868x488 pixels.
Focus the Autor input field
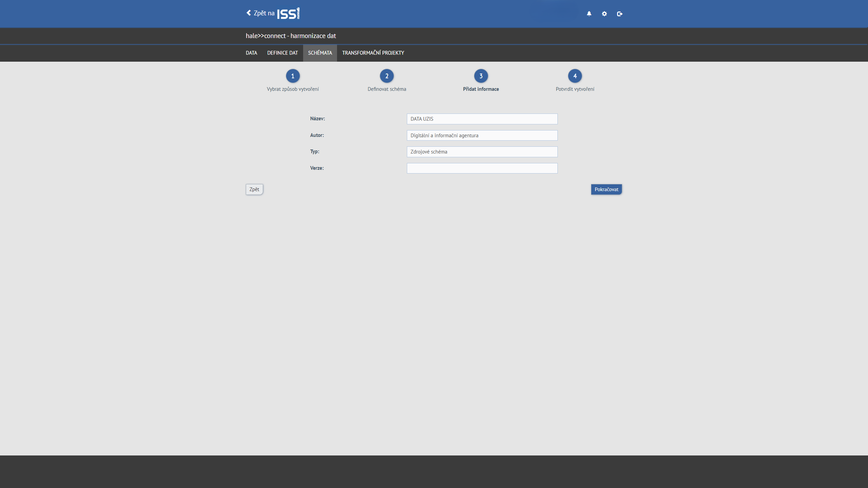(482, 136)
